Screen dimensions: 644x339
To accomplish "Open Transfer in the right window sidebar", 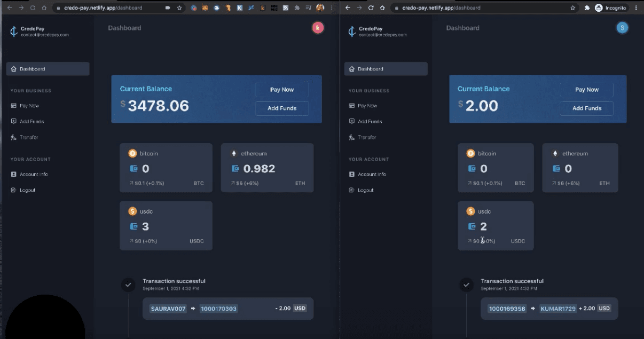I will 363,137.
